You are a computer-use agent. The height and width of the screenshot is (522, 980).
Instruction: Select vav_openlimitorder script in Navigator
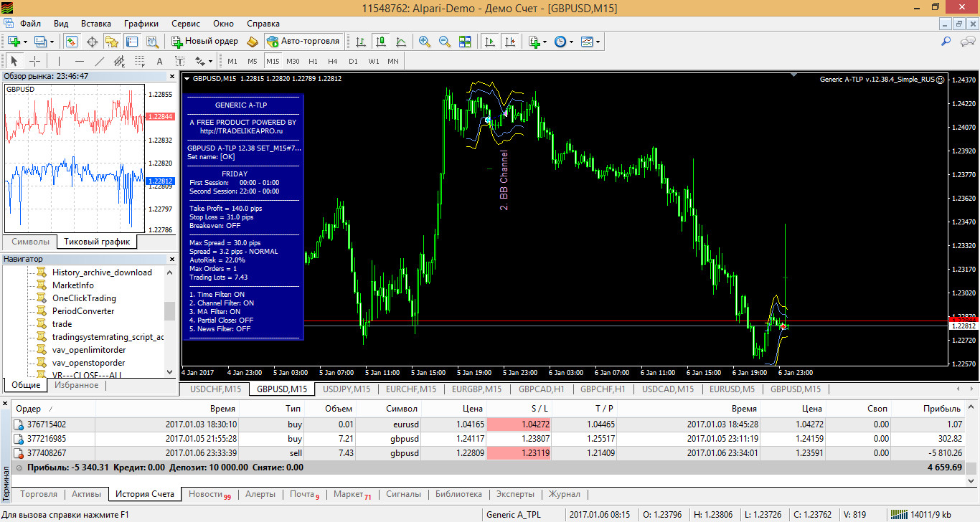click(x=88, y=350)
